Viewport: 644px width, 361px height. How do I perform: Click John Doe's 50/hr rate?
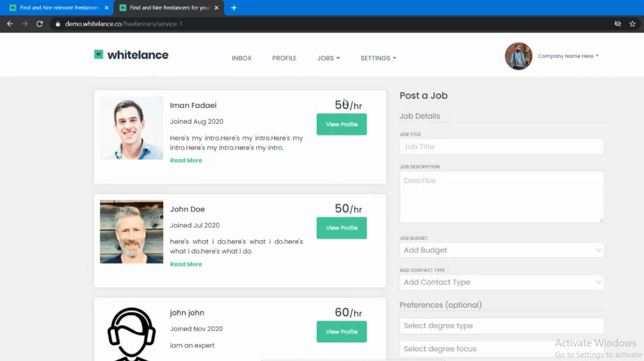point(348,209)
